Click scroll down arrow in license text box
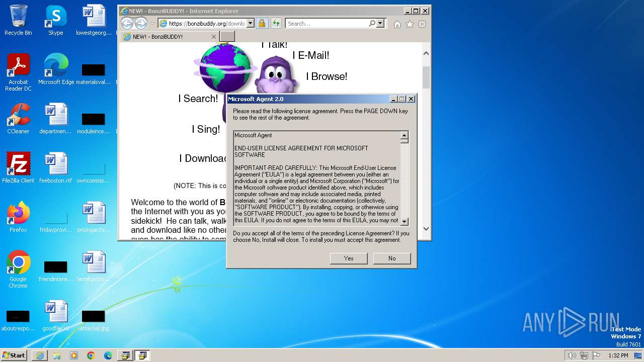644x362 pixels. 404,222
